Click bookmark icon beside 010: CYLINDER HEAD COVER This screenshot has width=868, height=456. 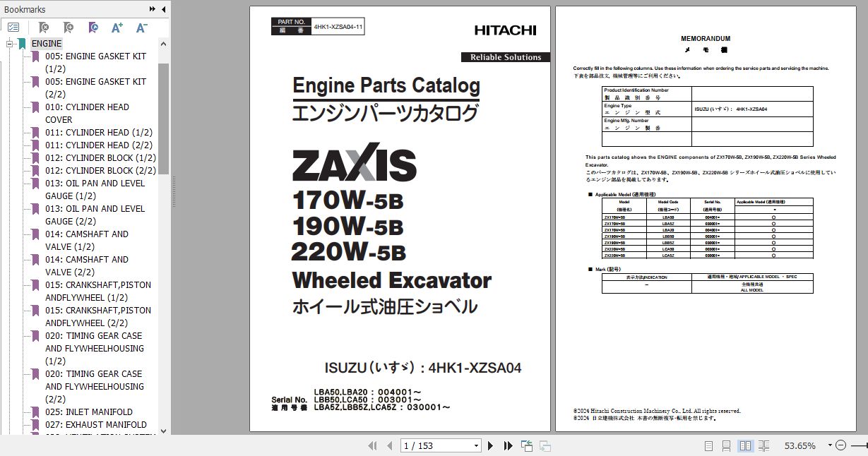36,107
